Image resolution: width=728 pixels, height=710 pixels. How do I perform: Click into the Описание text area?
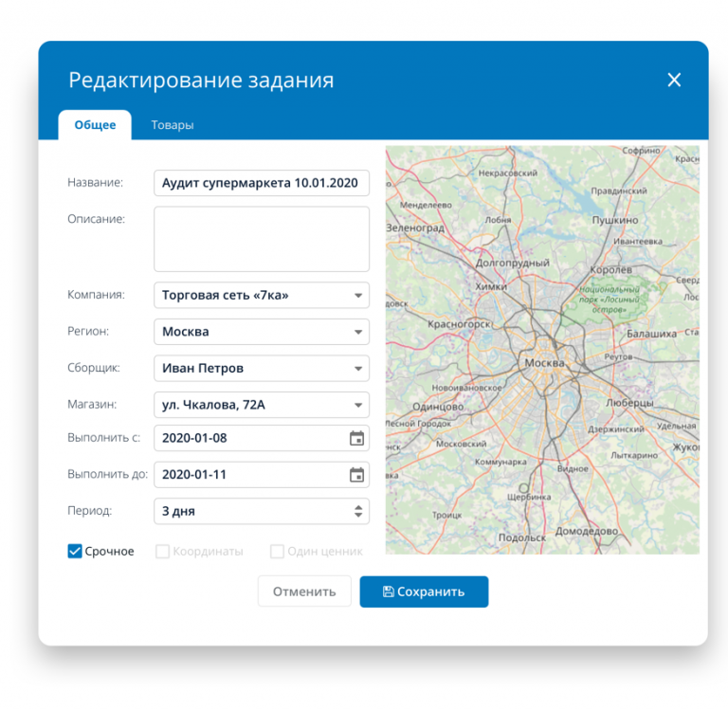coord(262,239)
